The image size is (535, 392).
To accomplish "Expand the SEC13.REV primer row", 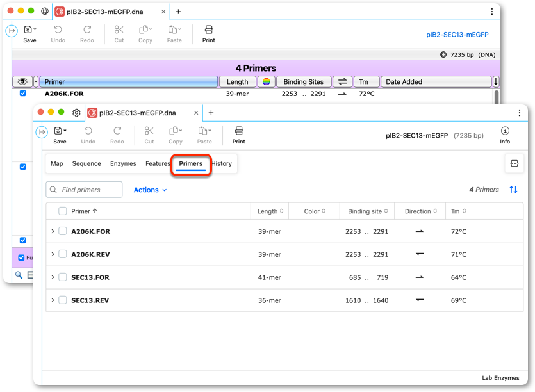I will pos(53,300).
